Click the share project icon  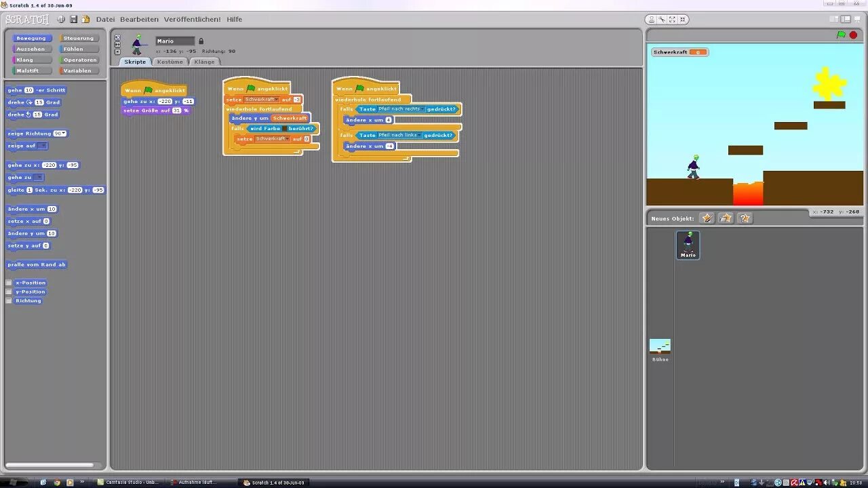85,19
